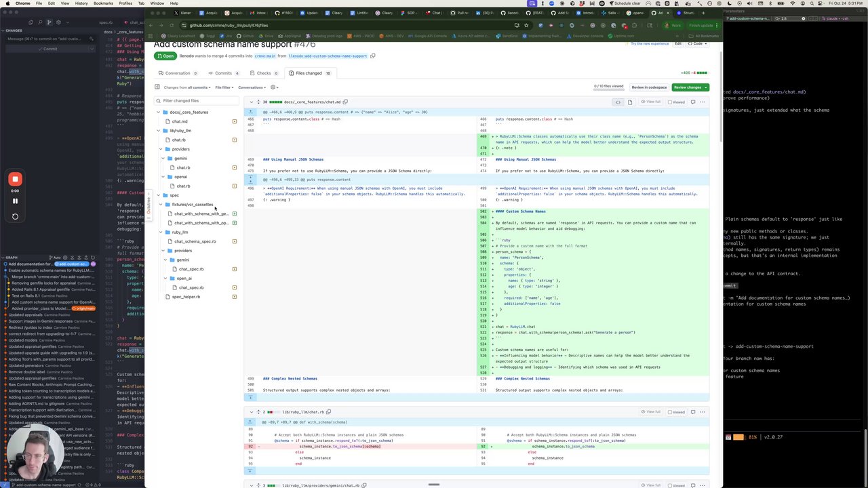Screen dimensions: 868x488
Task: Bookmark this page with the star icon
Action: coord(526,25)
